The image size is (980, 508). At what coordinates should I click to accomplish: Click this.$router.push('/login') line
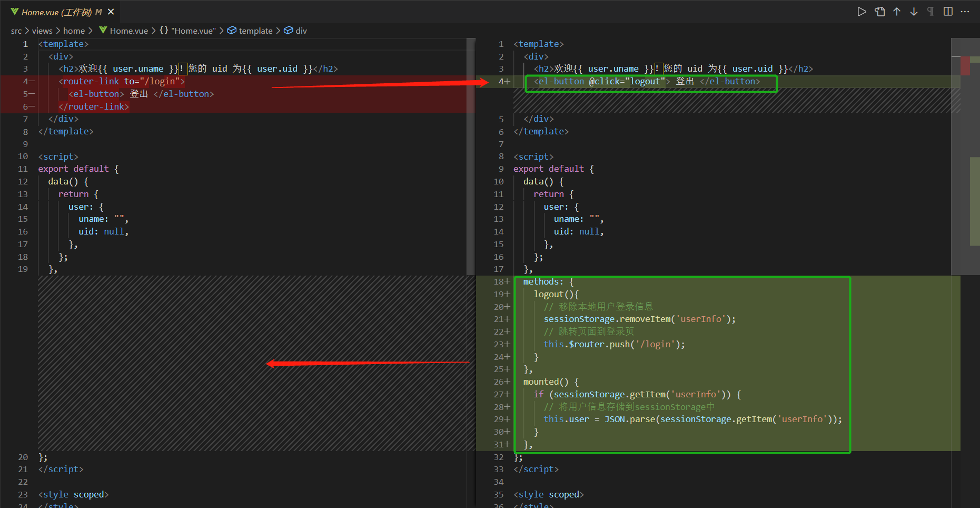(615, 345)
